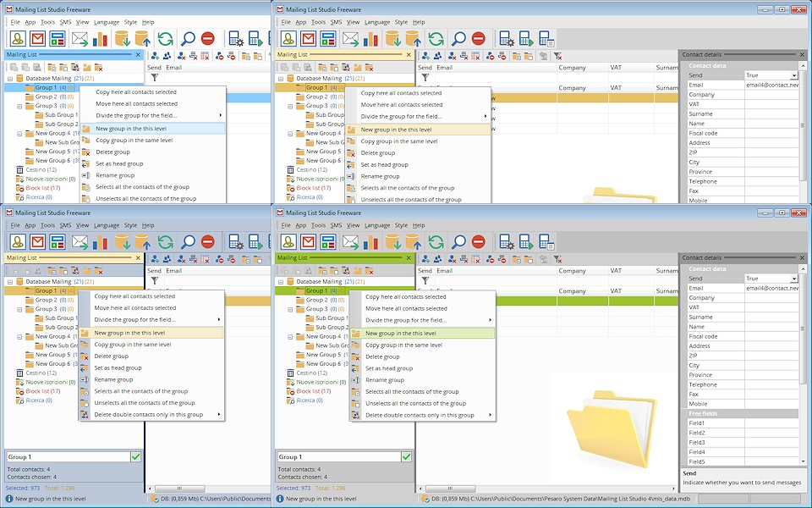
Task: Click the red stop icon in bottom-right window
Action: click(x=479, y=241)
